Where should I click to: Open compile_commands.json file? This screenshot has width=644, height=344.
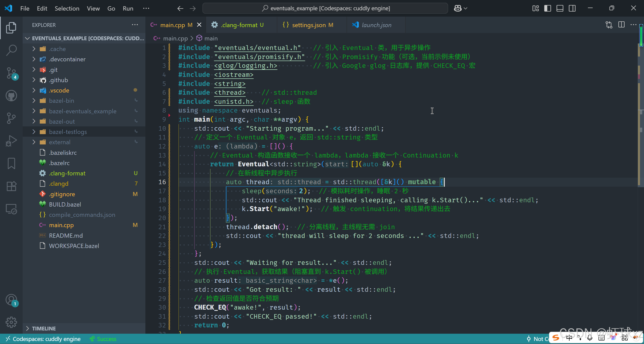click(x=84, y=215)
